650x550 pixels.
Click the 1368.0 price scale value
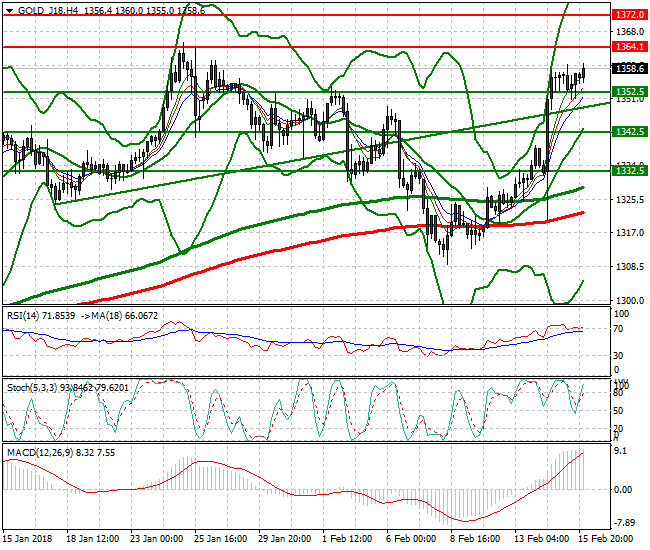tap(630, 32)
